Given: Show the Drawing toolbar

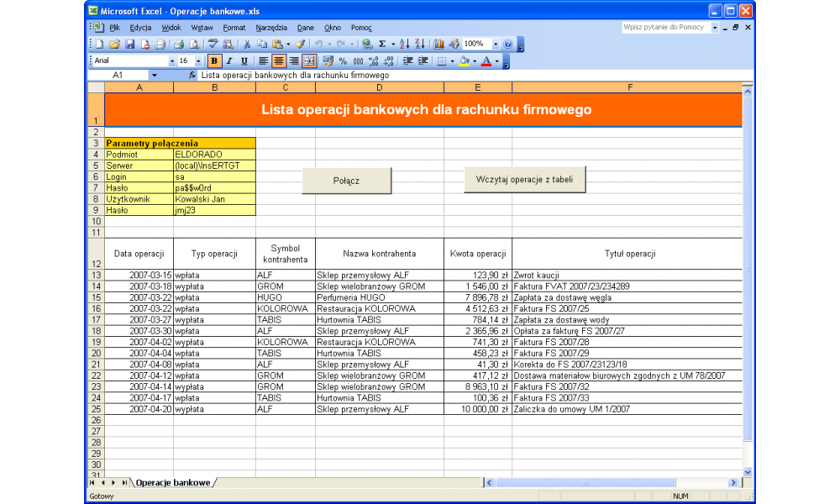Looking at the screenshot, I should tap(454, 45).
